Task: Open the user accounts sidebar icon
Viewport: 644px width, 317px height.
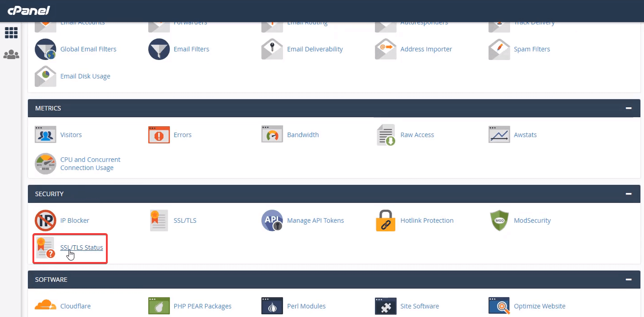Action: tap(11, 54)
